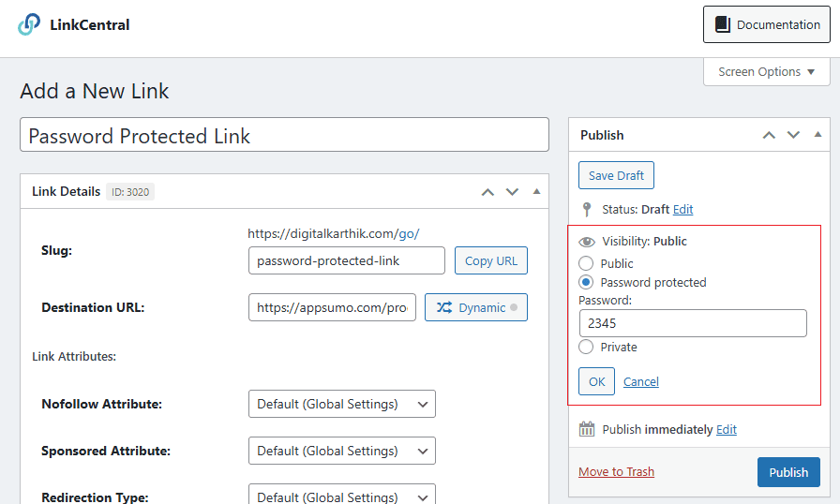Select the Public visibility radio button
840x504 pixels.
[586, 264]
